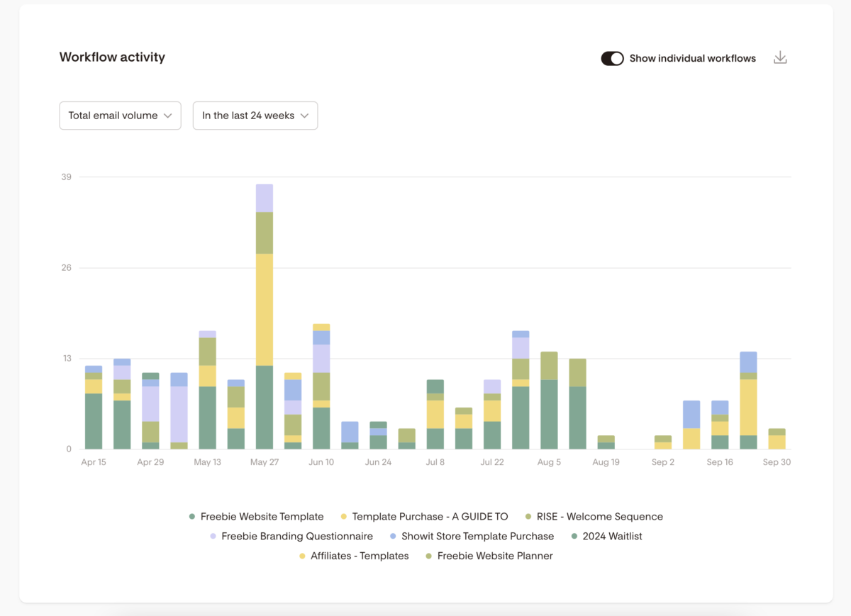Image resolution: width=851 pixels, height=616 pixels.
Task: Click the Freebie Website Template legend dot
Action: (x=192, y=517)
